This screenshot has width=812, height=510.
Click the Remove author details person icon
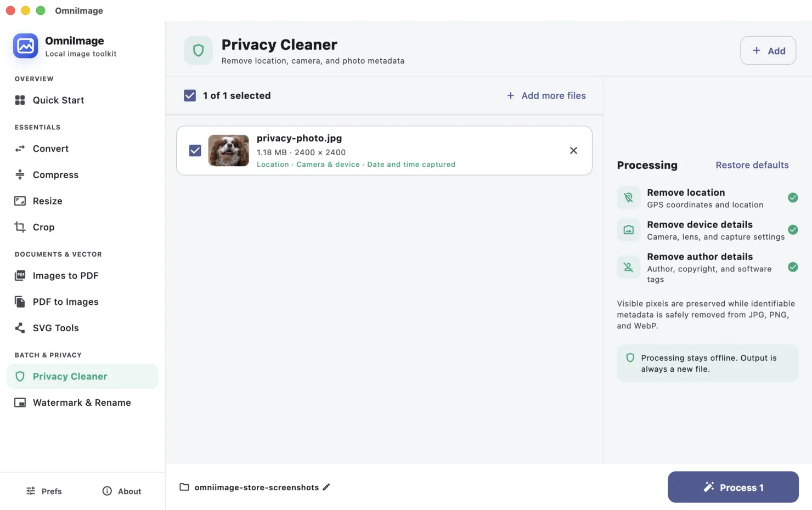tap(629, 267)
